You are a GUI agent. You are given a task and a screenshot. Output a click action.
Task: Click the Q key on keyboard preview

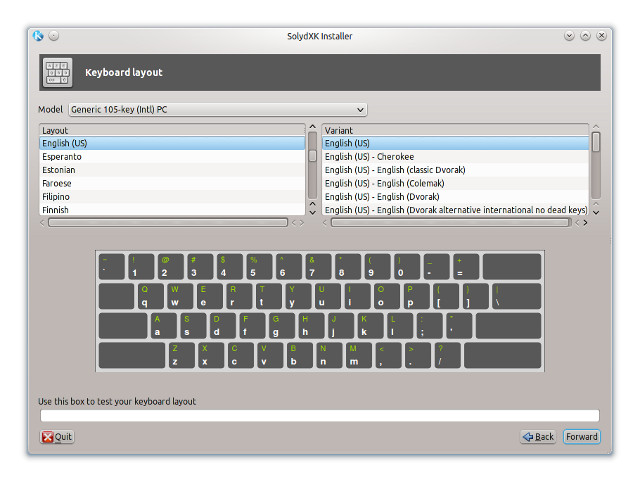(x=146, y=297)
